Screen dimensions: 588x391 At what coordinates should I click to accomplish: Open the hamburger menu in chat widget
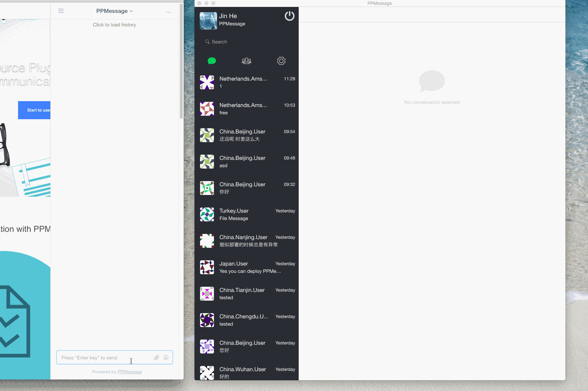click(61, 11)
